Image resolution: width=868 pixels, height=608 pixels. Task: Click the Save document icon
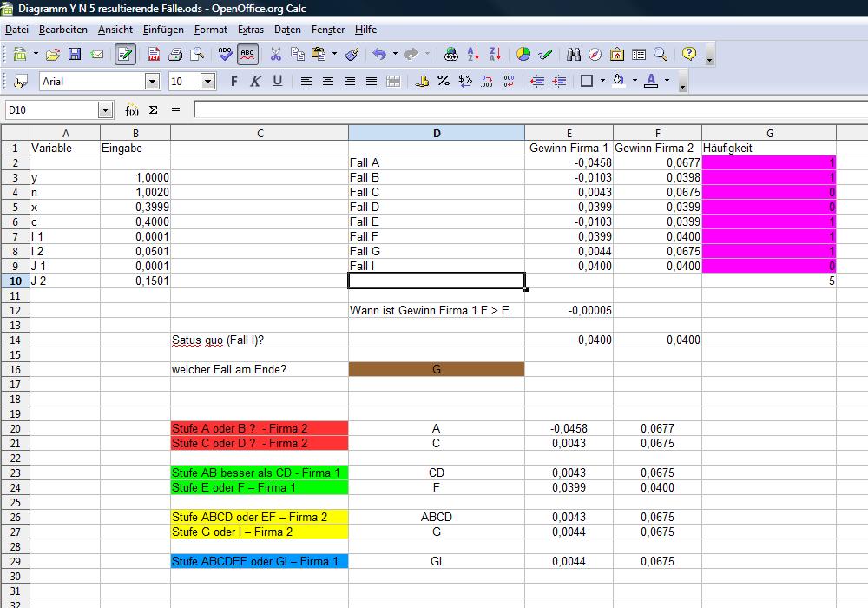click(x=75, y=54)
